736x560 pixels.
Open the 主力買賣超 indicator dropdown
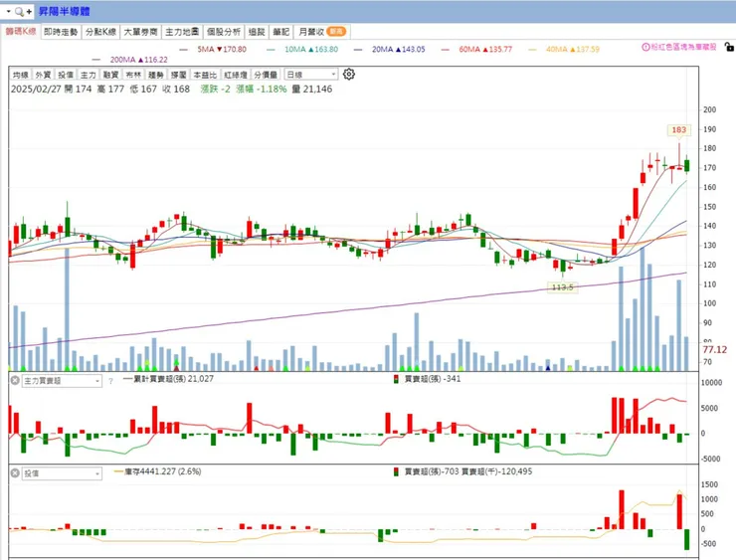[x=62, y=381]
